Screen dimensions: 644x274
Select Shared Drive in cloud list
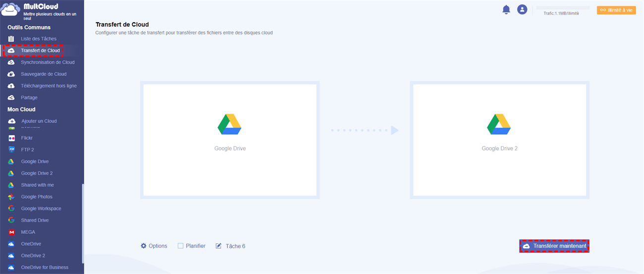(x=35, y=220)
